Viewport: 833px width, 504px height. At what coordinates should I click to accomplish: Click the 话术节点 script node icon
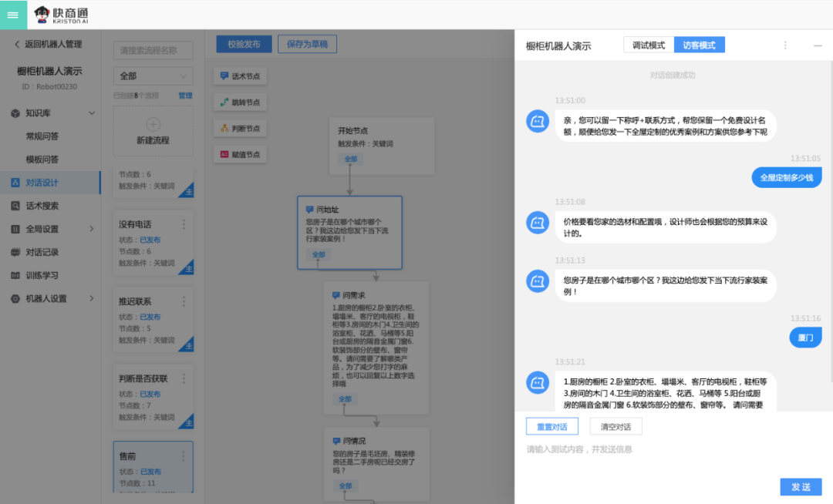[224, 76]
